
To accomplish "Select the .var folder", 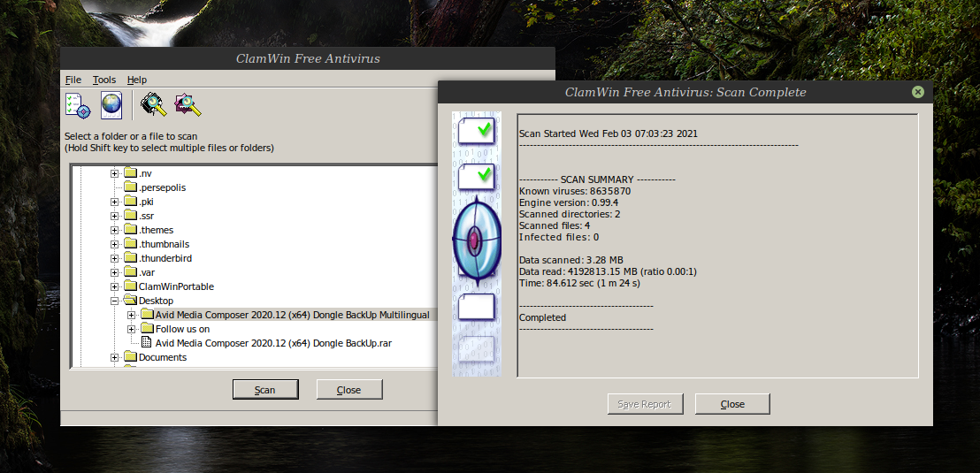I will [146, 272].
